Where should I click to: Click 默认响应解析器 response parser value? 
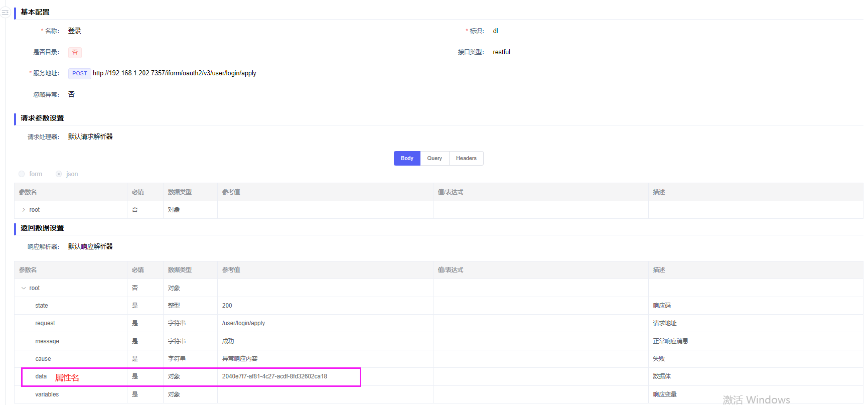90,246
